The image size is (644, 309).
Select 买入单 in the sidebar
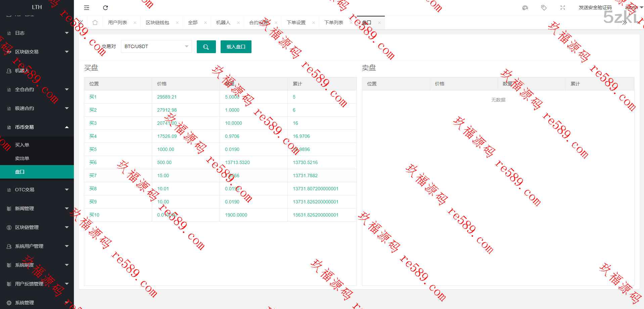click(22, 145)
